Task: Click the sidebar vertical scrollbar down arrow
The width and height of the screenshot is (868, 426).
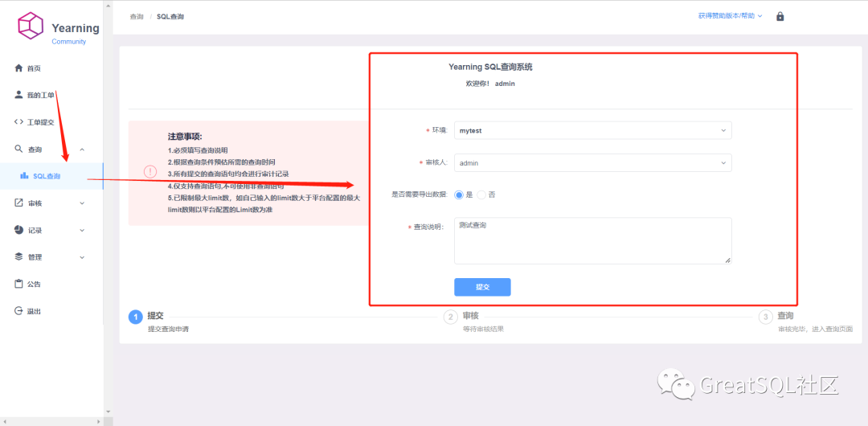Action: 108,412
